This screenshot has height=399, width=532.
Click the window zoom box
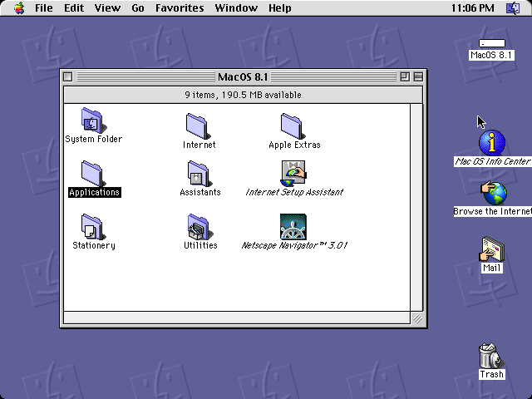click(405, 77)
